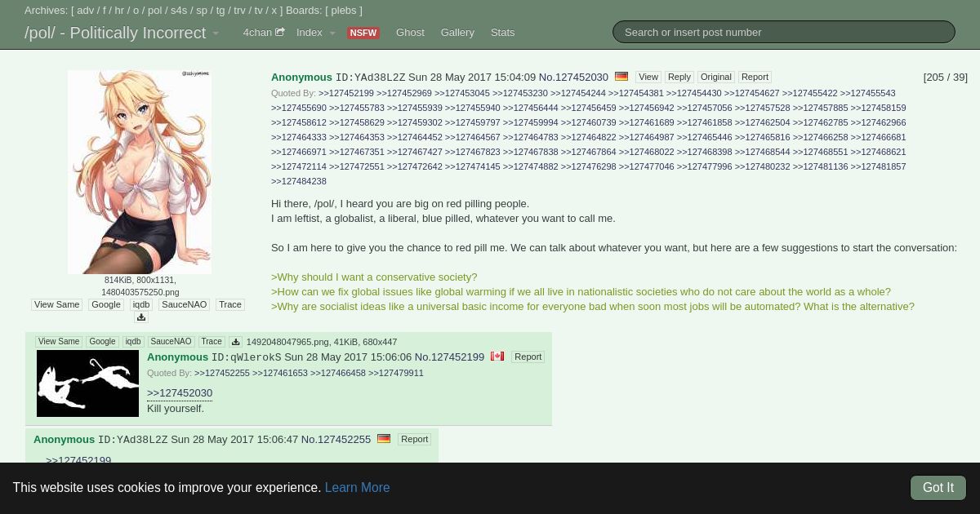Open the black and white image thumbnail

(87, 383)
